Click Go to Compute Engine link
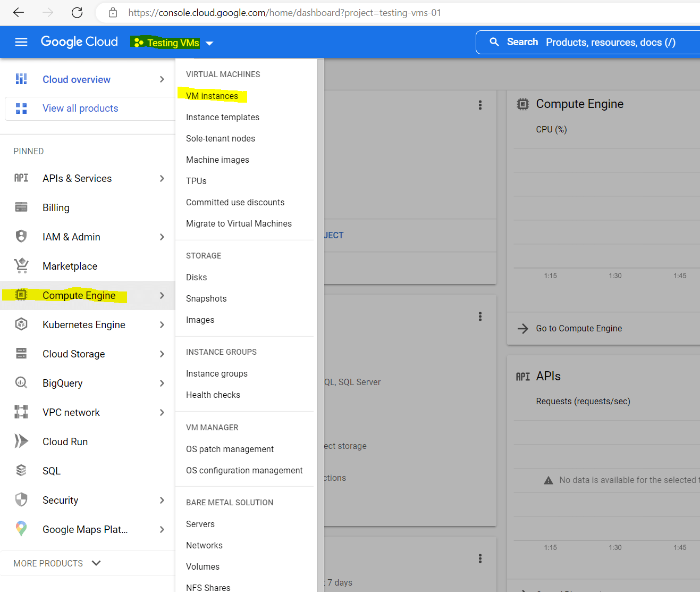This screenshot has height=592, width=700. pos(579,329)
